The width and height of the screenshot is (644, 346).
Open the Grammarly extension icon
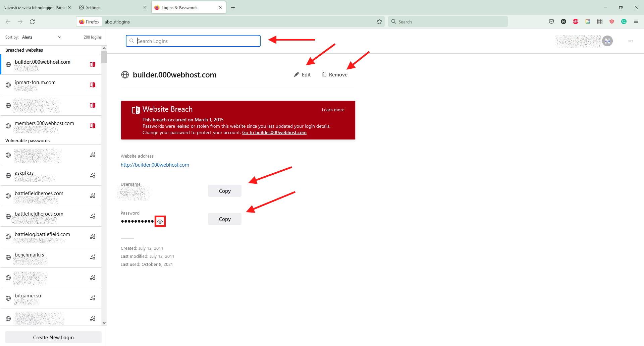tap(624, 22)
